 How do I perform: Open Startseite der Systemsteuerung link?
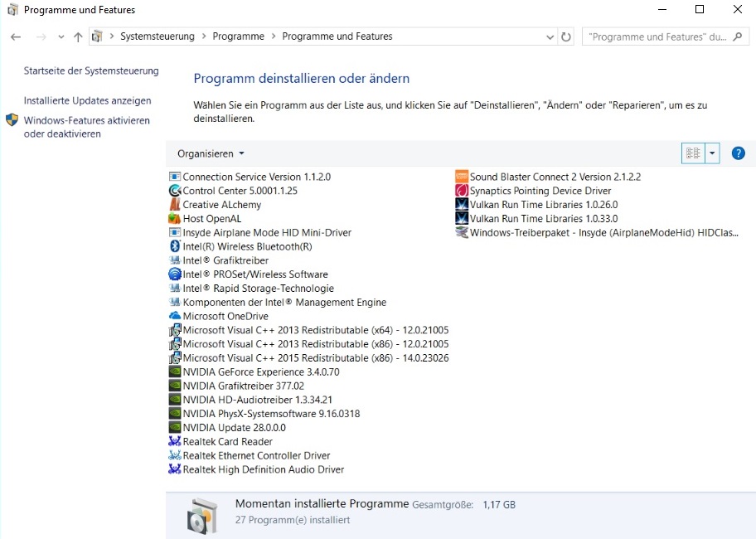click(91, 70)
